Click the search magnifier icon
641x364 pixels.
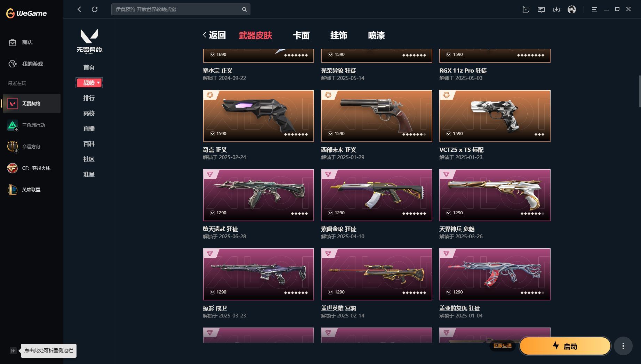pyautogui.click(x=244, y=9)
